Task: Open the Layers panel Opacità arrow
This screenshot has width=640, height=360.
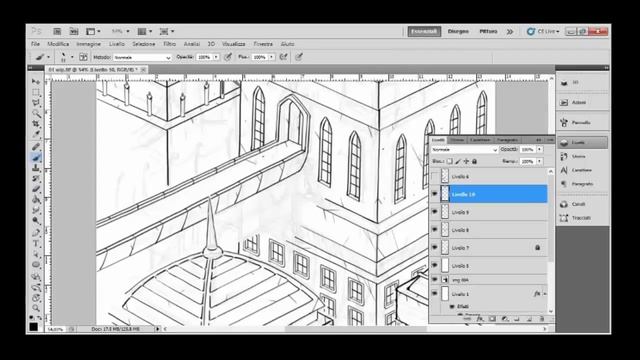Action: pos(540,150)
